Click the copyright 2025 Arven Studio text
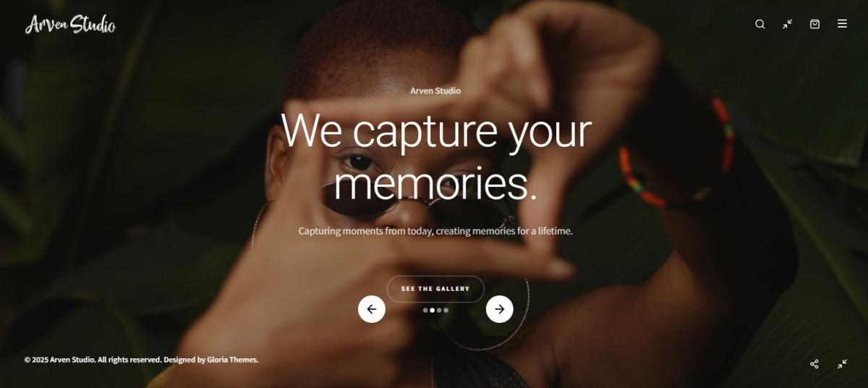This screenshot has height=388, width=868. (x=59, y=360)
